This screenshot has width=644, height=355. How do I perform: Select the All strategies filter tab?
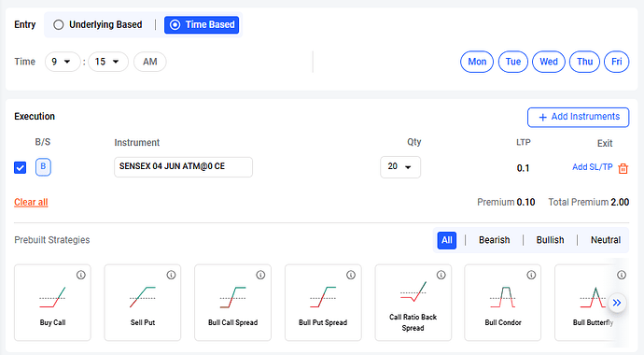pos(447,240)
